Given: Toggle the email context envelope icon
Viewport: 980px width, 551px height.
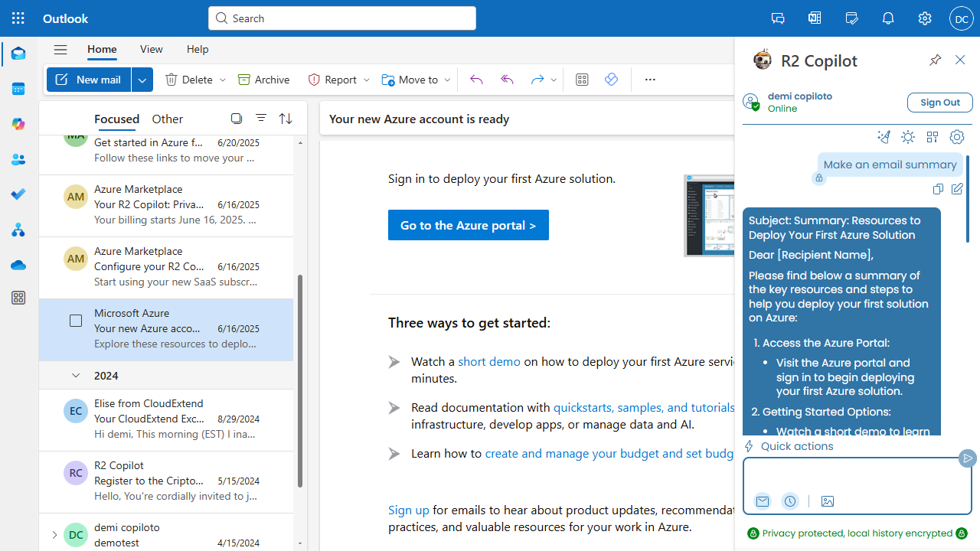Looking at the screenshot, I should click(763, 501).
